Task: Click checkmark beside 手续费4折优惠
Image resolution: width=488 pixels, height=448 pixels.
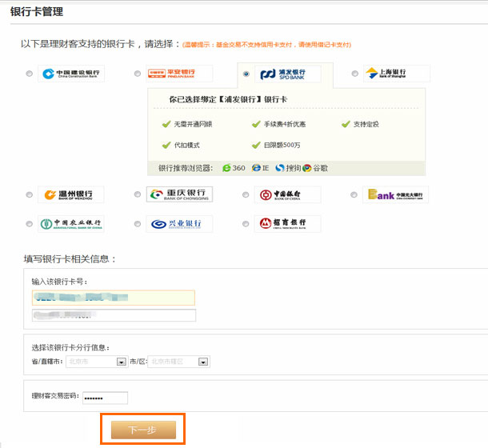Action: click(x=256, y=124)
